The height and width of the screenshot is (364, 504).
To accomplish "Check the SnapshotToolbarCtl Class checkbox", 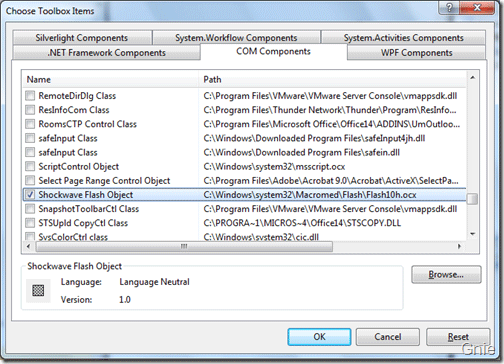I will (x=30, y=209).
